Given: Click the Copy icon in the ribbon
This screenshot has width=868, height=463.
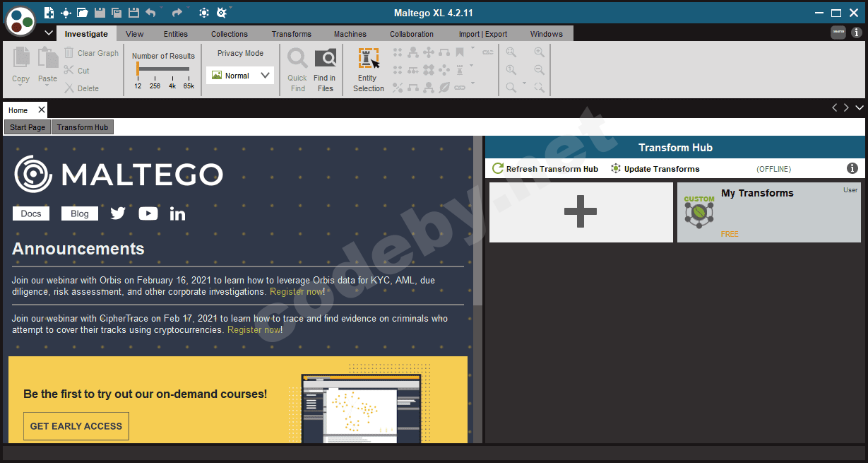Looking at the screenshot, I should coord(21,59).
